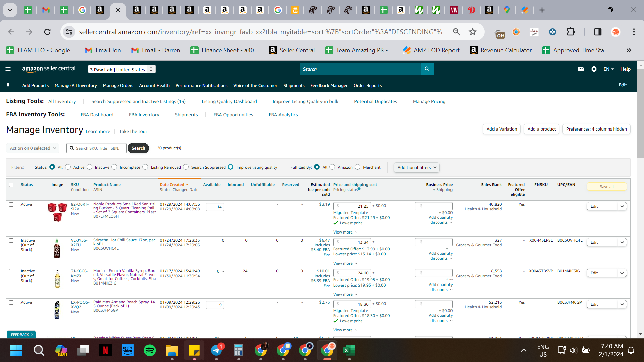The width and height of the screenshot is (644, 362).
Task: Open the Chrome three-dot menu
Action: (634, 32)
